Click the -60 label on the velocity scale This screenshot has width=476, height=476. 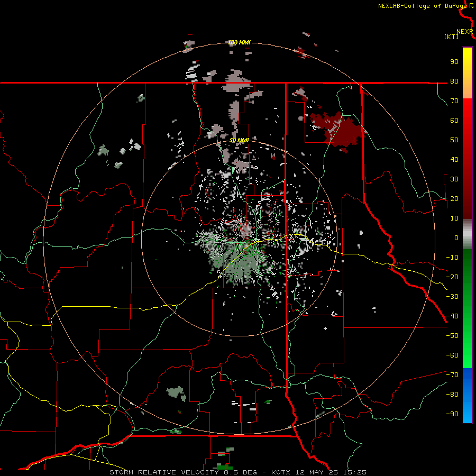[x=452, y=355]
